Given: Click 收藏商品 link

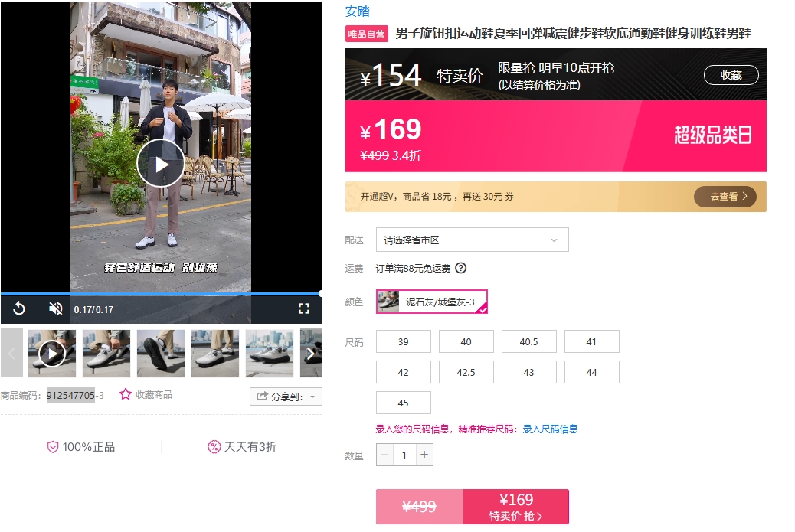Looking at the screenshot, I should pos(154,395).
